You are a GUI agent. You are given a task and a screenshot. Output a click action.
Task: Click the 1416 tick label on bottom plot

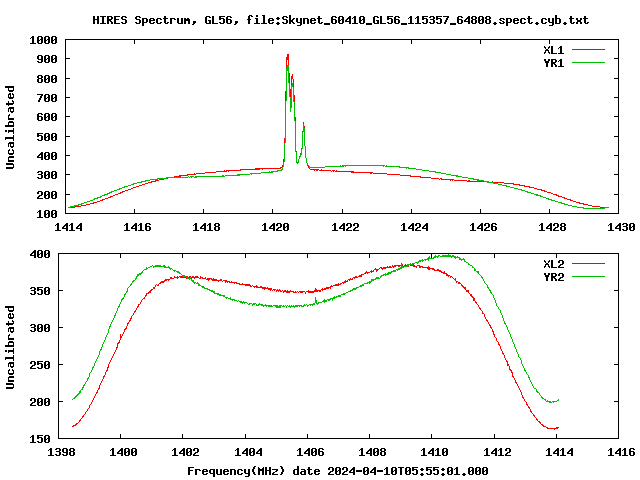621,452
